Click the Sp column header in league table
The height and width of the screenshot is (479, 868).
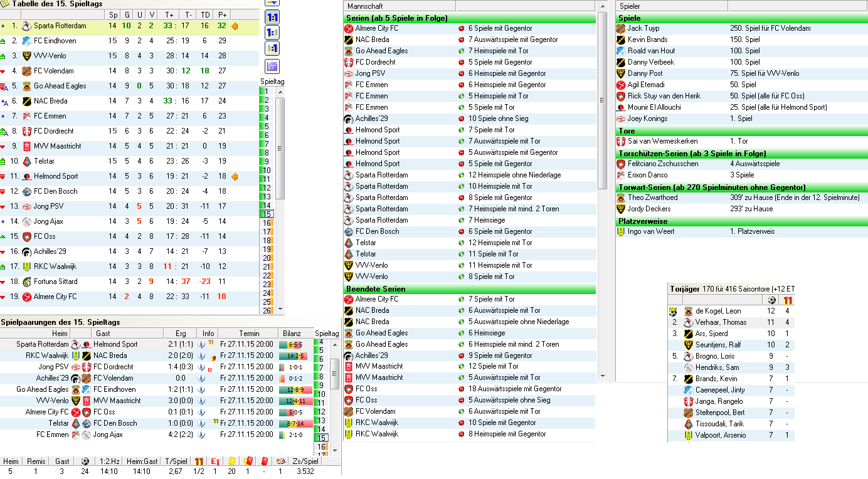113,14
